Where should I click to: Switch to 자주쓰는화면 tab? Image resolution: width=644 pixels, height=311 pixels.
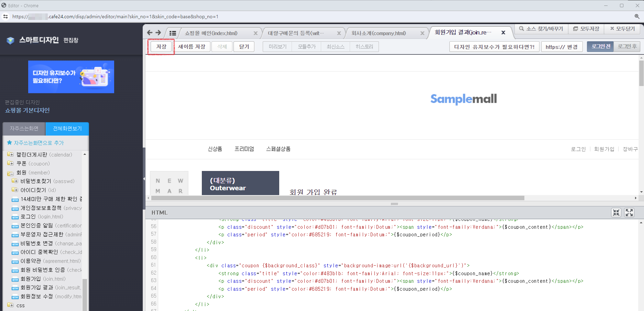point(24,129)
